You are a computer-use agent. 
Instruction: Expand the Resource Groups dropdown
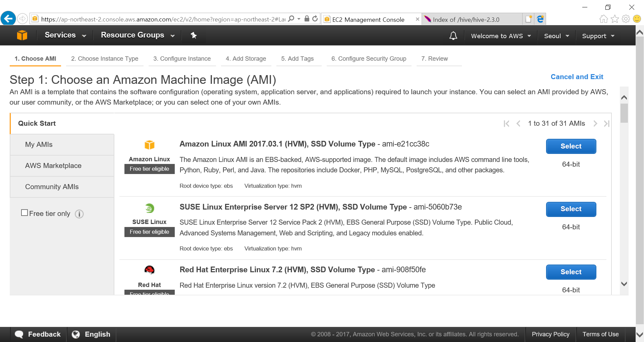click(138, 35)
